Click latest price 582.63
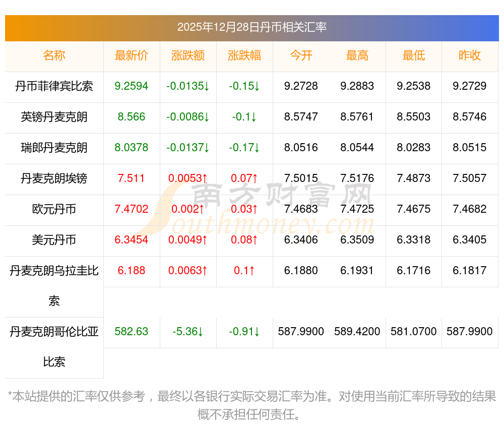Screen dimensions: 504x430 tap(132, 331)
